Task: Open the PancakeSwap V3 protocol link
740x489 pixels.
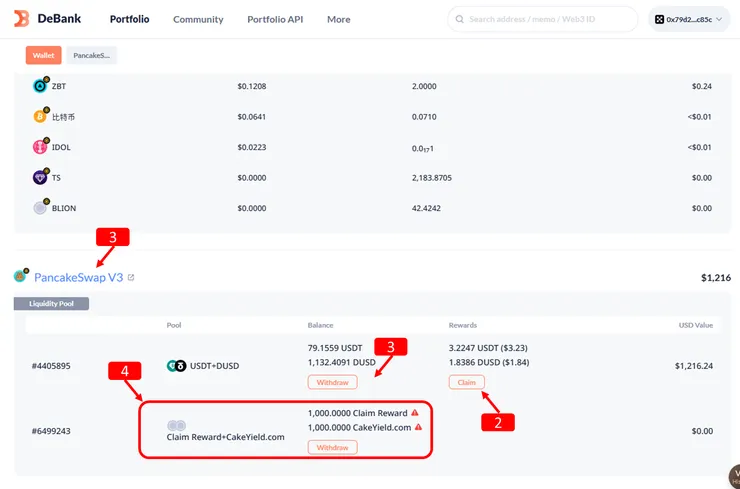Action: point(78,277)
